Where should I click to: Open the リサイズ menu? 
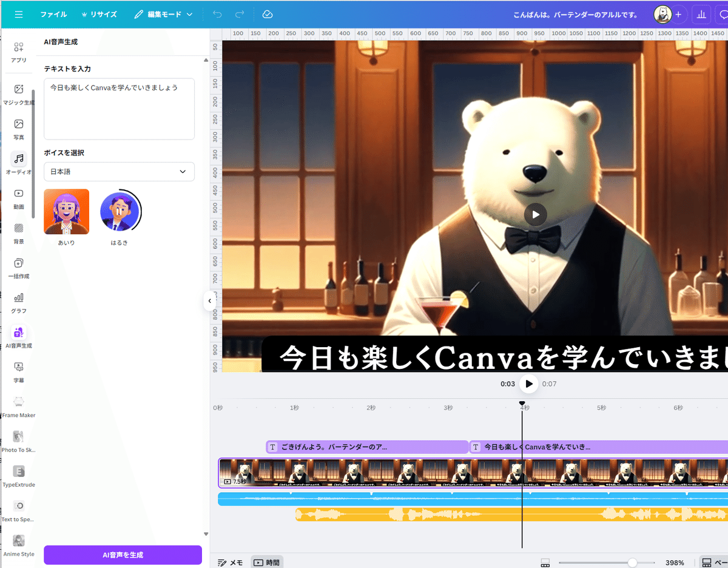(x=99, y=14)
